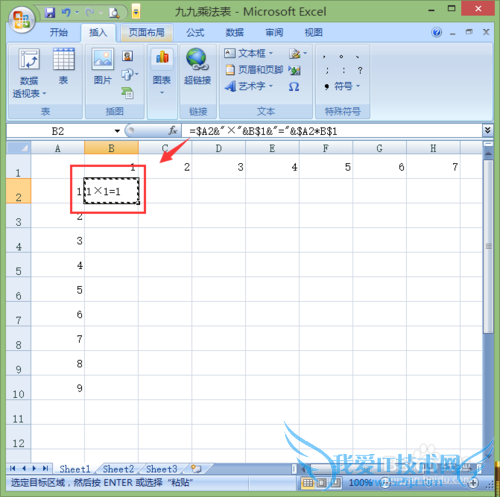This screenshot has width=500, height=497.
Task: Insert a SmartArt graphic
Action: coord(127,92)
